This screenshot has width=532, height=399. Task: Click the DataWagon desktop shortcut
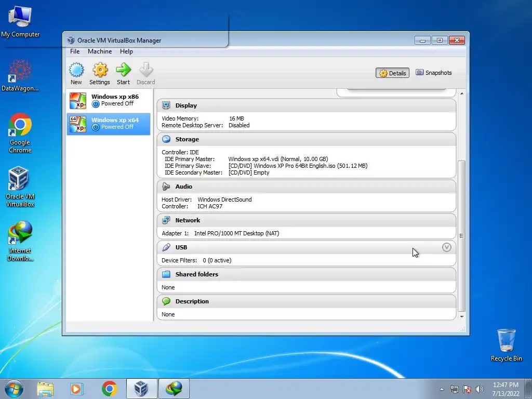coord(20,75)
